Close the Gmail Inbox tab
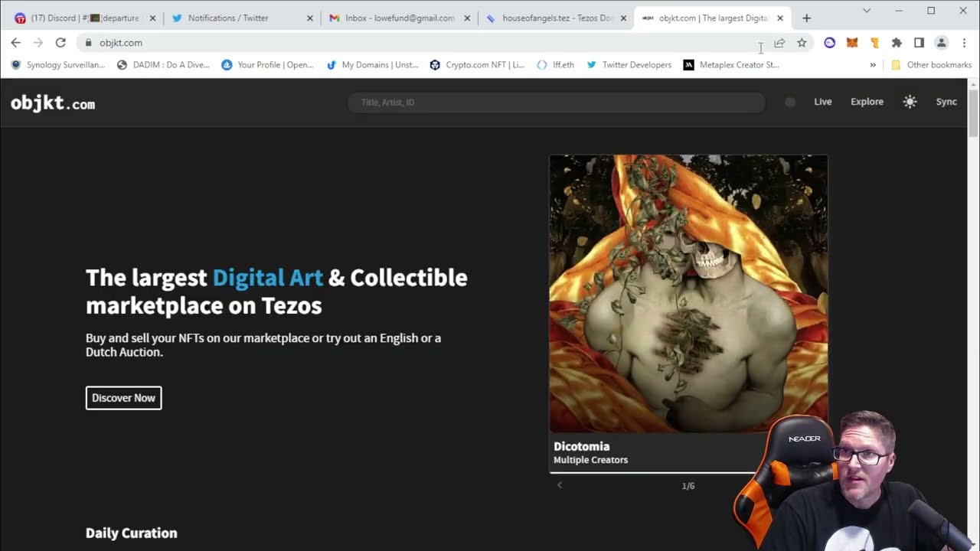The image size is (980, 551). (x=467, y=18)
